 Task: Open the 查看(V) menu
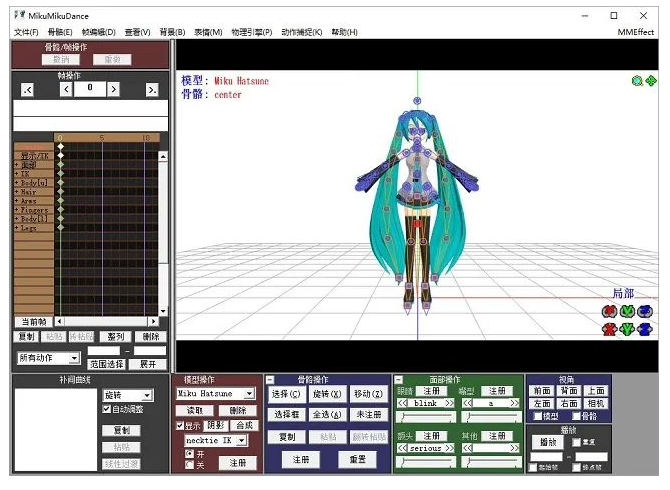[x=137, y=32]
